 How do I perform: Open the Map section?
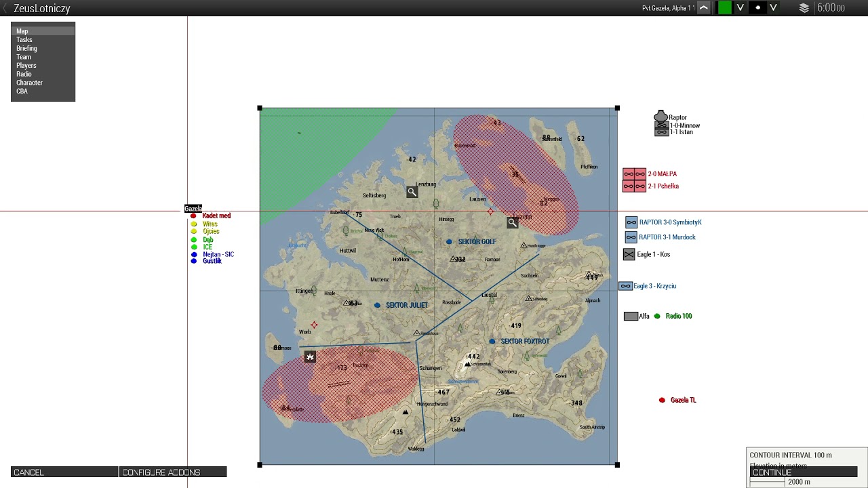43,31
